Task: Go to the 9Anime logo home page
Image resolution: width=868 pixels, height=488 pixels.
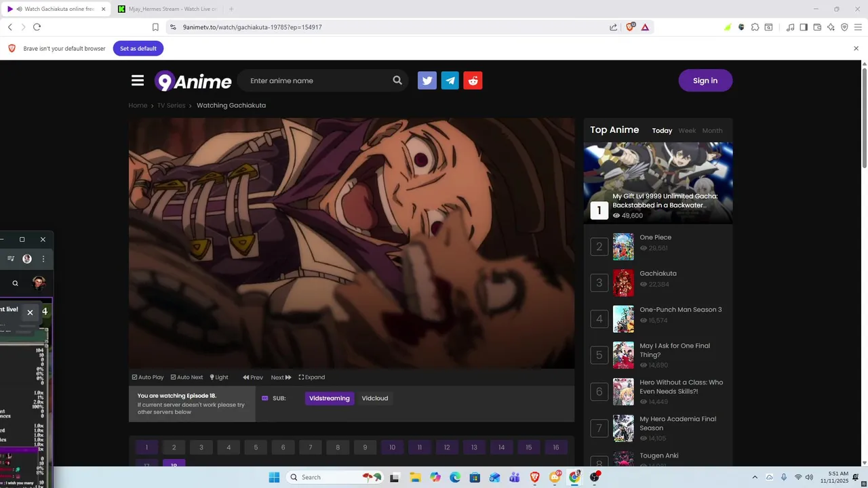Action: (193, 81)
